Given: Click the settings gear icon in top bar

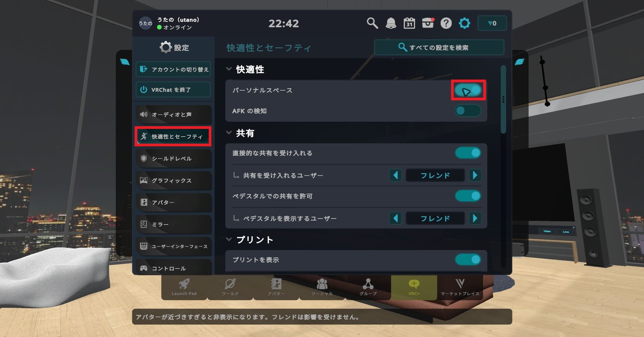Looking at the screenshot, I should [464, 23].
